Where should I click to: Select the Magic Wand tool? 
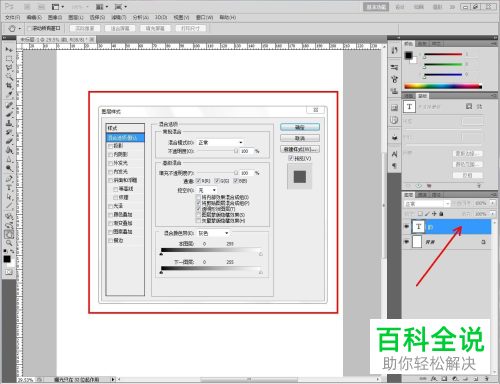point(8,77)
